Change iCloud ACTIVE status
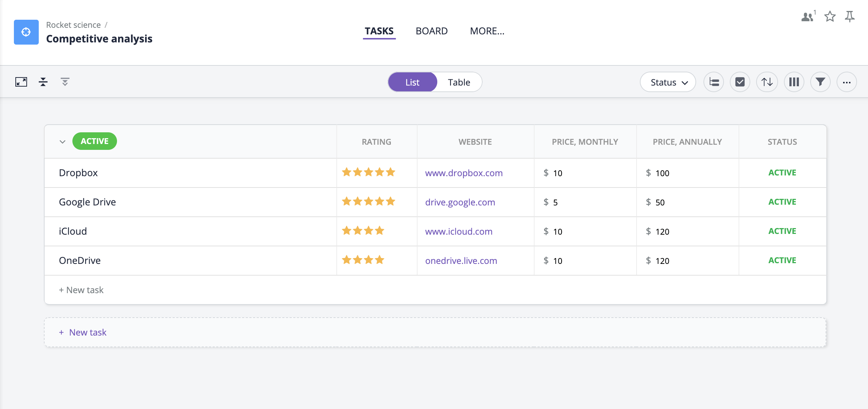 (782, 231)
